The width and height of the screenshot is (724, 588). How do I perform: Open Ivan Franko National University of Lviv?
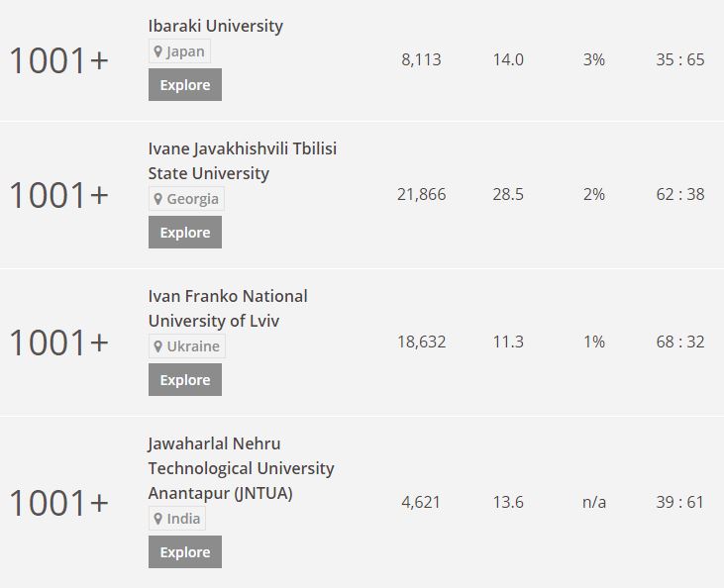coord(228,308)
